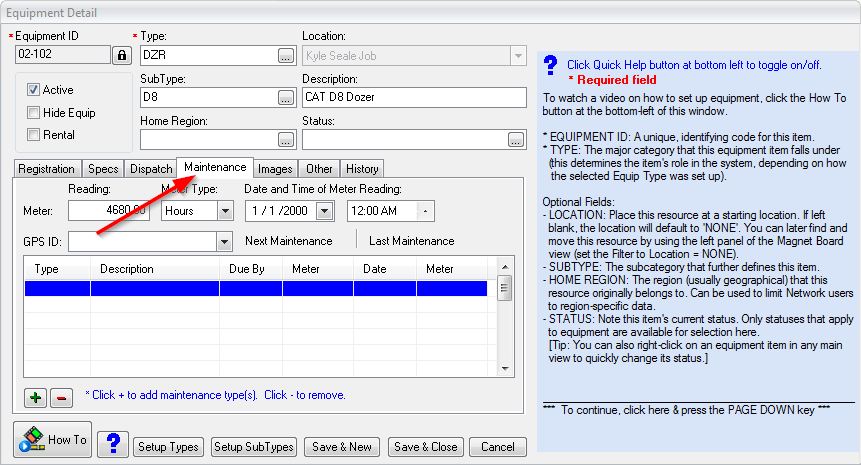
Task: Click the meter reading time spinner
Action: (426, 211)
